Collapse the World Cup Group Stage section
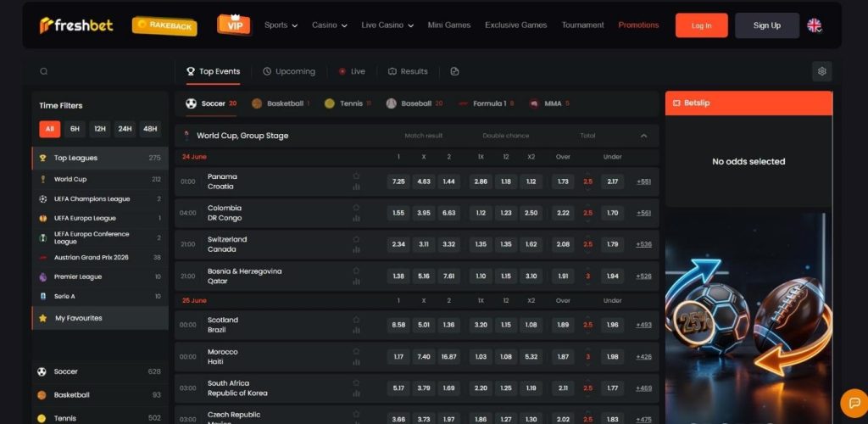 (x=643, y=136)
